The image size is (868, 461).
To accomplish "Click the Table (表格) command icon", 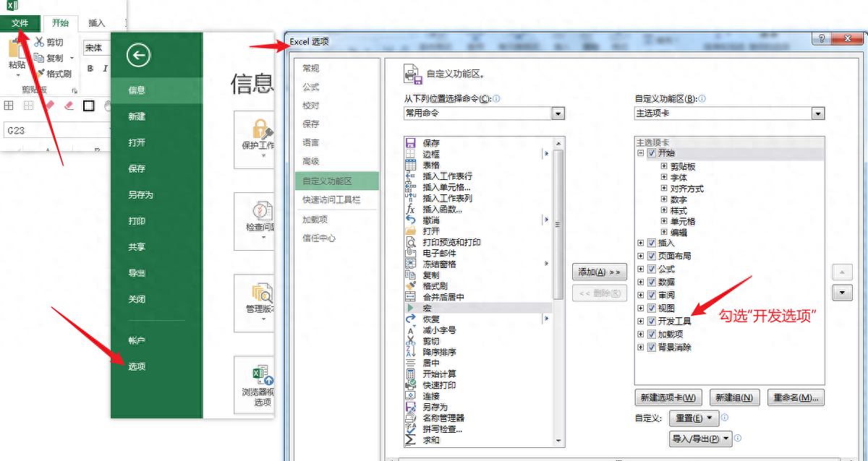I will [x=410, y=165].
